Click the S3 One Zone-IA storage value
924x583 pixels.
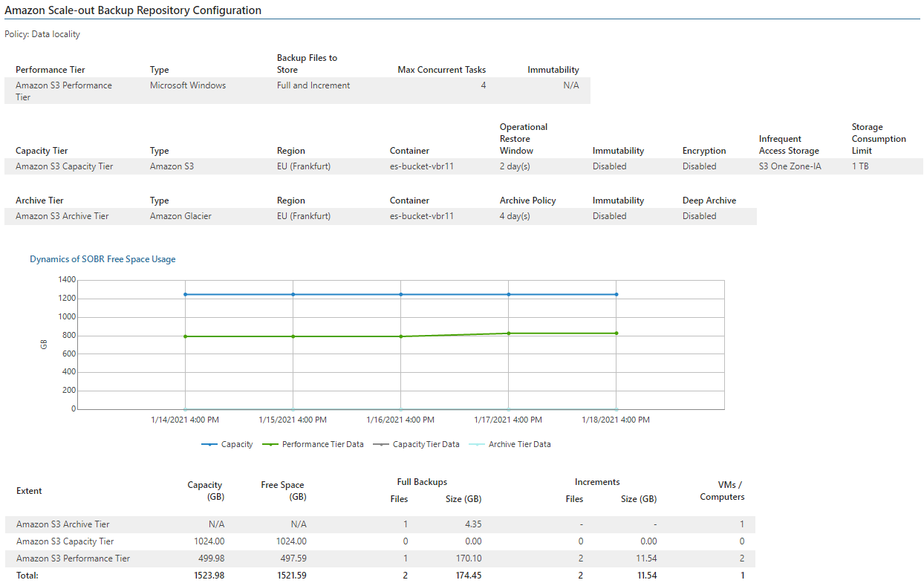(790, 166)
